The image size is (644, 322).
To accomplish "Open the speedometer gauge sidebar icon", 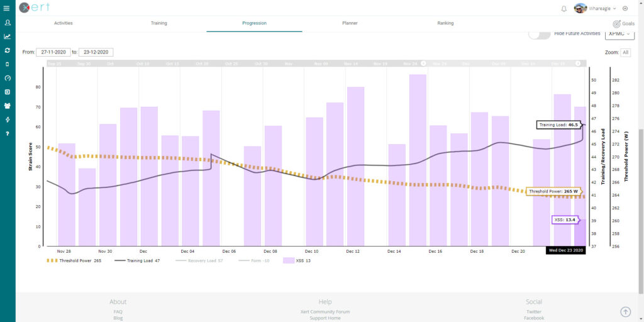I will (7, 78).
